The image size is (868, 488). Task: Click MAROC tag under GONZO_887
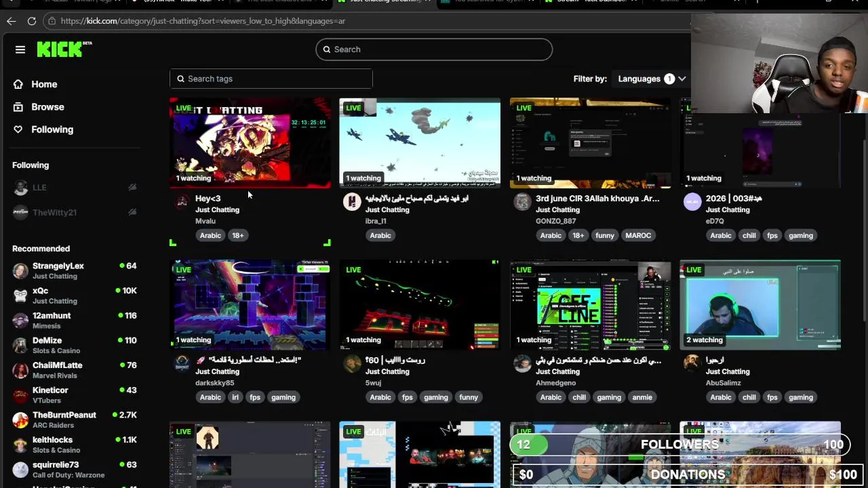pyautogui.click(x=638, y=235)
